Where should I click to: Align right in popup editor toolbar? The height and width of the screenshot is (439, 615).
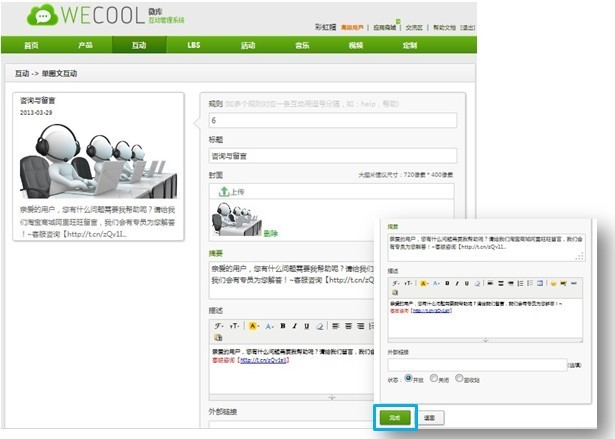click(511, 283)
